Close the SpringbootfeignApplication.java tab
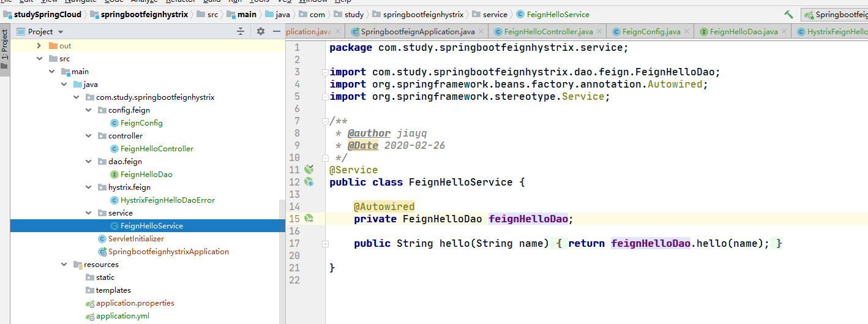The image size is (868, 324). click(481, 31)
